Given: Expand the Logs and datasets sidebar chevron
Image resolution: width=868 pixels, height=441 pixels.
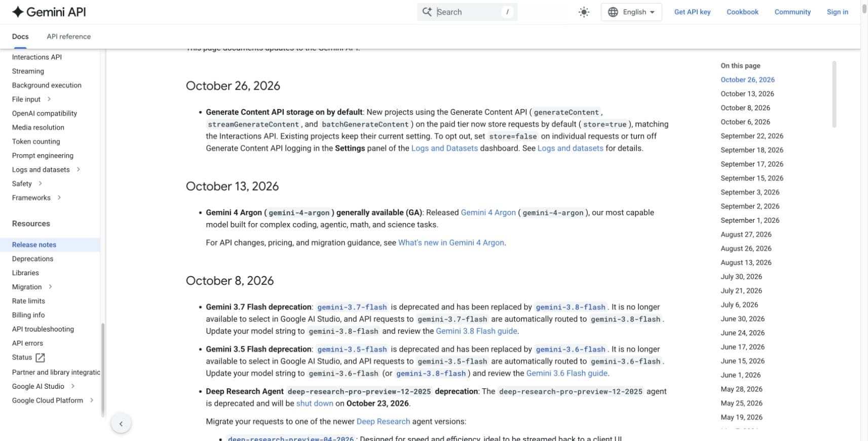Looking at the screenshot, I should click(x=79, y=170).
